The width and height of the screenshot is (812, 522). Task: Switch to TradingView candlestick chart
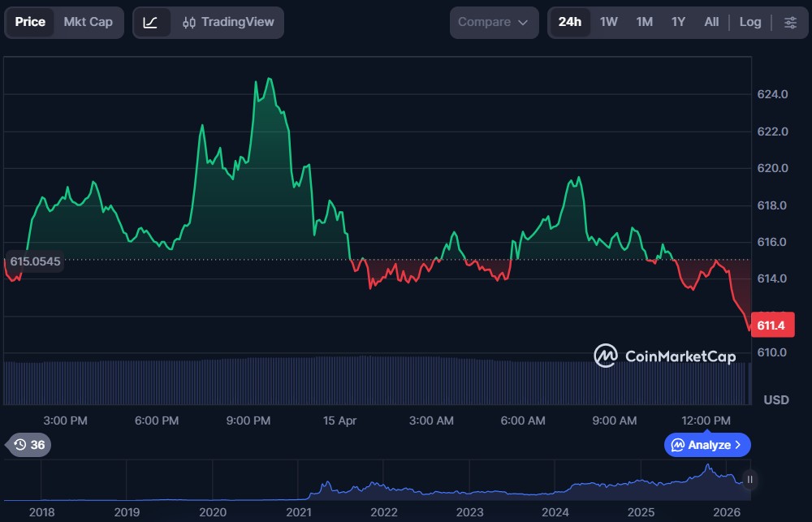click(228, 22)
